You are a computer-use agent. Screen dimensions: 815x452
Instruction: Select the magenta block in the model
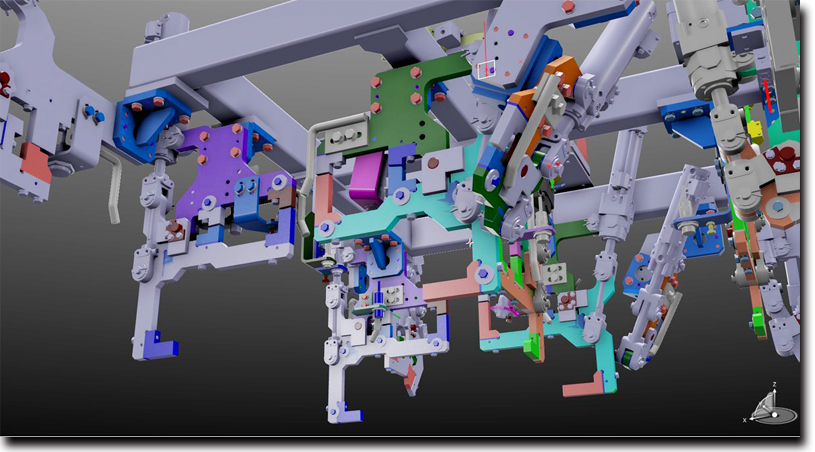(367, 176)
